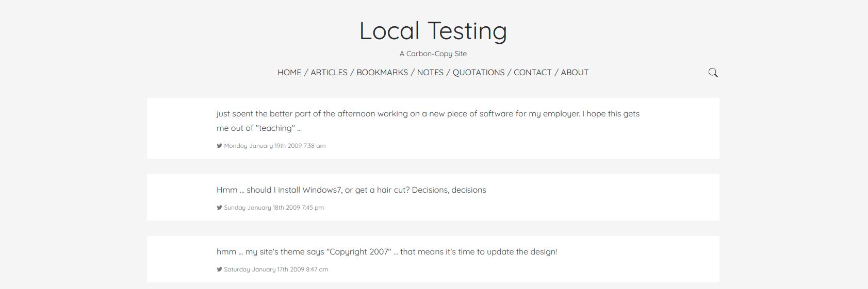This screenshot has width=868, height=289.
Task: Click Twitter bird icon beside Saturday January 17th
Action: coord(219,269)
